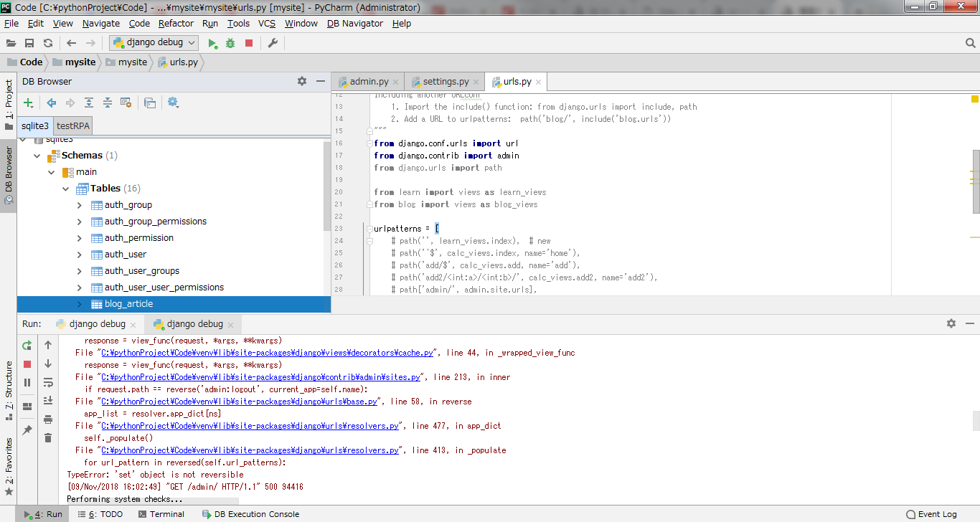The height and width of the screenshot is (522, 980).
Task: Synchronize files with the refresh toolbar icon
Action: point(48,43)
